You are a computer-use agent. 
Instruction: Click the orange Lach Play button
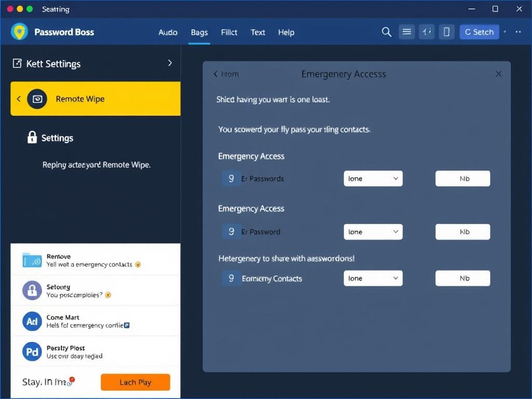pos(136,382)
